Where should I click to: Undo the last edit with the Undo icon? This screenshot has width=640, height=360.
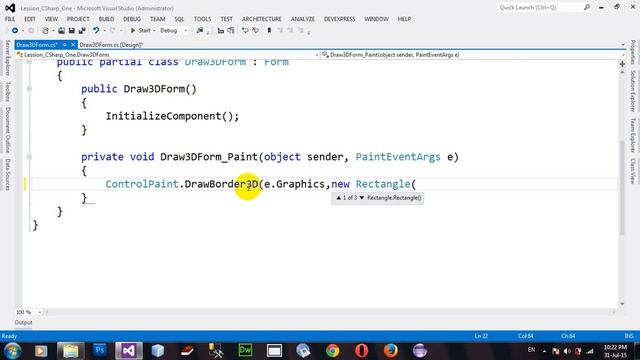click(96, 31)
